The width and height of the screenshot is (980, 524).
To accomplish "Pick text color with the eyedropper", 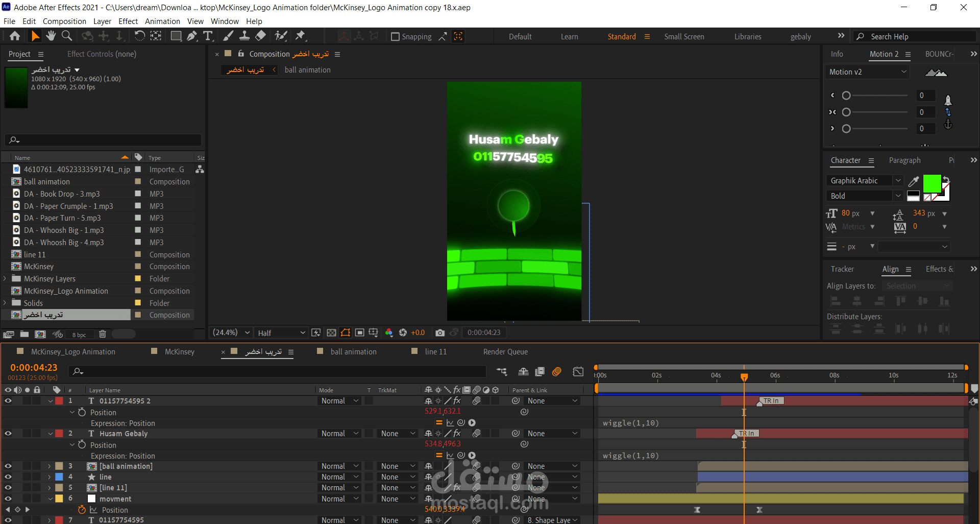I will pyautogui.click(x=914, y=181).
